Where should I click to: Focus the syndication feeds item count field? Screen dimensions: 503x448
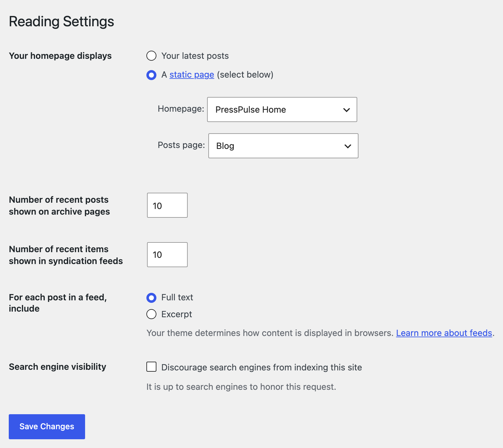coord(167,255)
